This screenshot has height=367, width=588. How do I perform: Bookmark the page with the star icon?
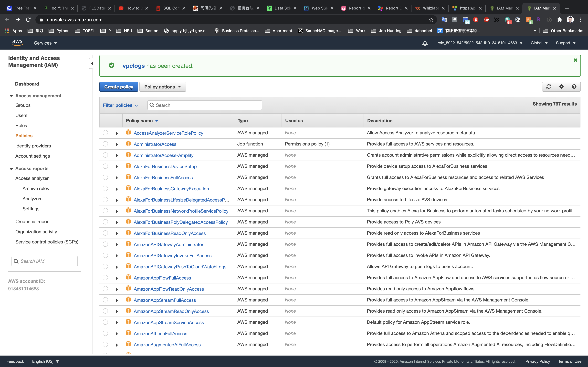(431, 20)
